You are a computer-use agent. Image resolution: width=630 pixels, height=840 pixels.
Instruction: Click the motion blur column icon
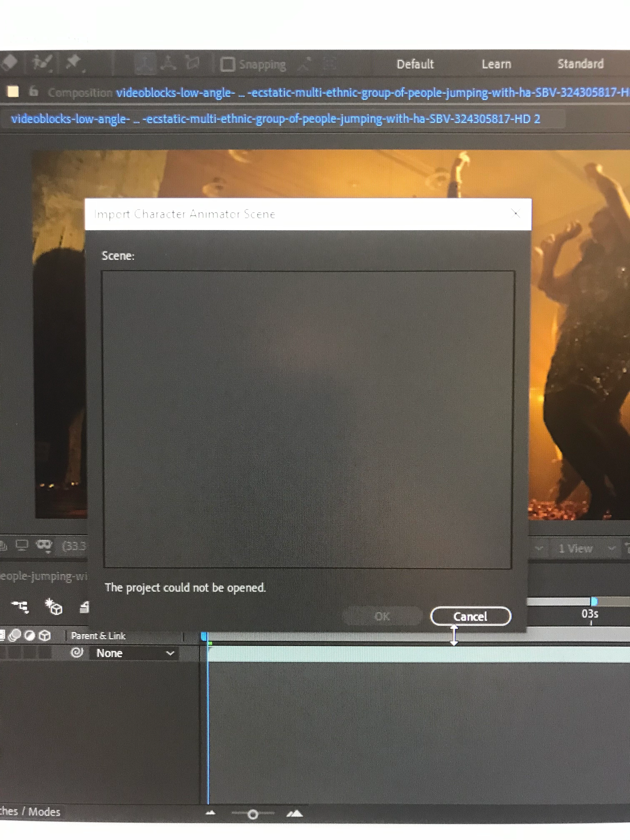click(x=15, y=636)
